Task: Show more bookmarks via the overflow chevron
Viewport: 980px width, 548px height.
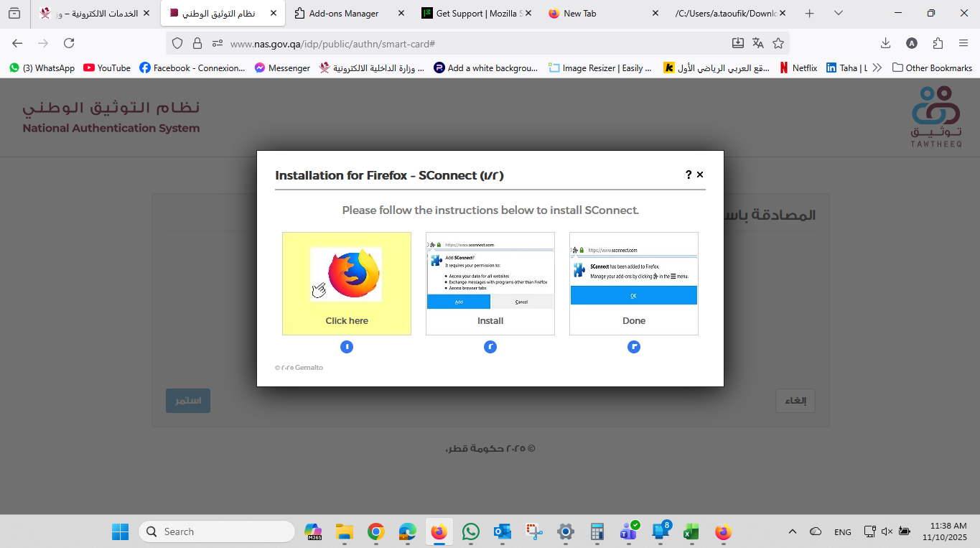Action: [x=877, y=68]
